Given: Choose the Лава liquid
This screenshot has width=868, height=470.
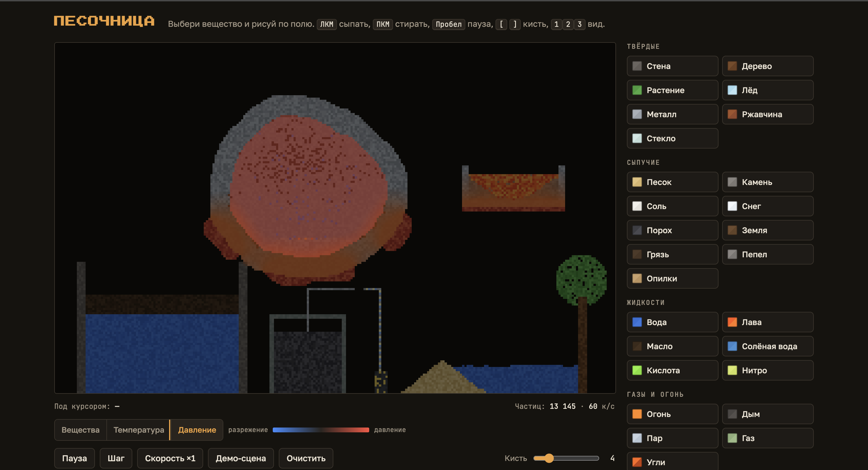Looking at the screenshot, I should 768,322.
